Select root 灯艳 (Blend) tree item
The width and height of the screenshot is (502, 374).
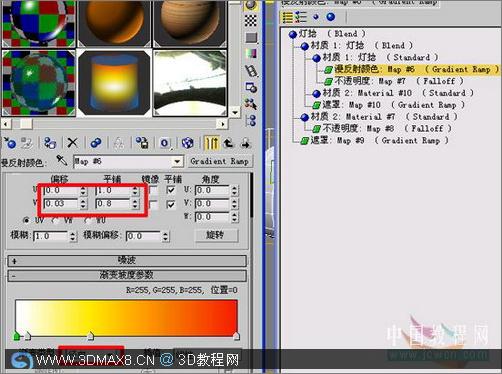click(327, 34)
